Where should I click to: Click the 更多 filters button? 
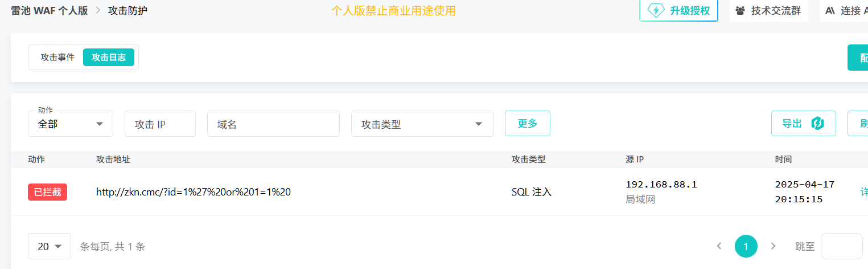pos(528,123)
